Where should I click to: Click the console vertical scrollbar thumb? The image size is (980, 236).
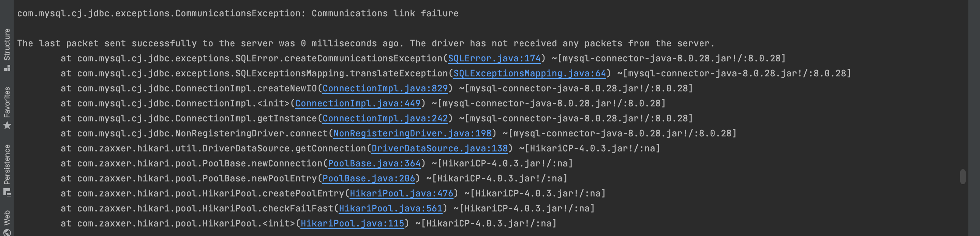963,176
